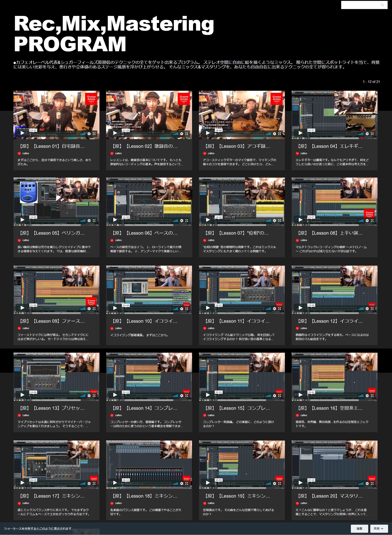Click volume bars on Lesson 10 video
This screenshot has width=392, height=535.
click(x=175, y=309)
